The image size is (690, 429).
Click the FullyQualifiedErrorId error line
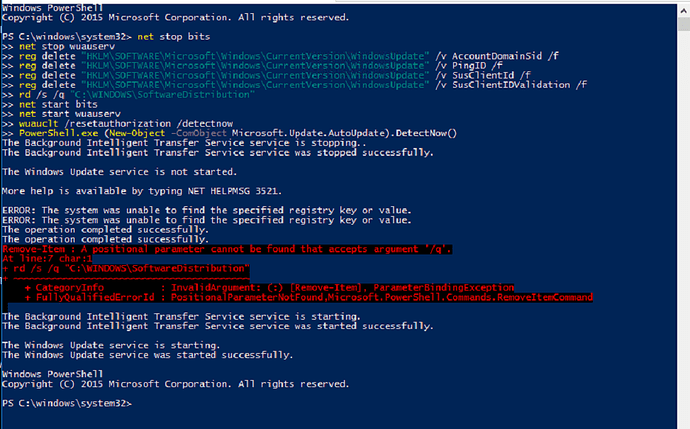308,297
